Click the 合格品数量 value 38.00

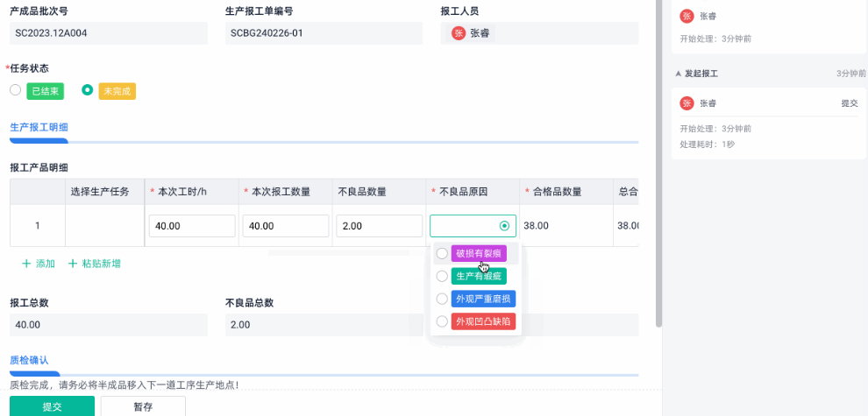(536, 226)
